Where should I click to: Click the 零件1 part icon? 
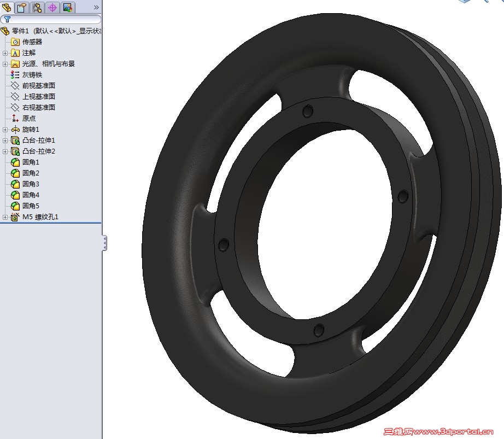pos(5,31)
